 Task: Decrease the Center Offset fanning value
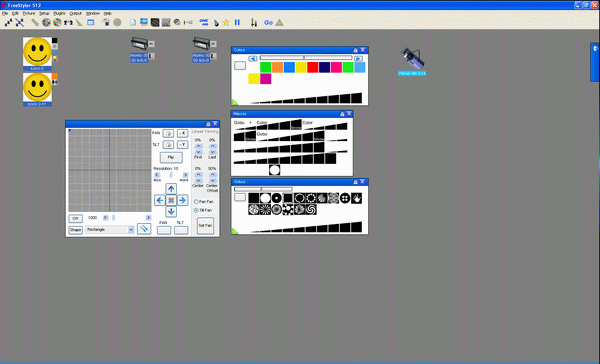213,180
